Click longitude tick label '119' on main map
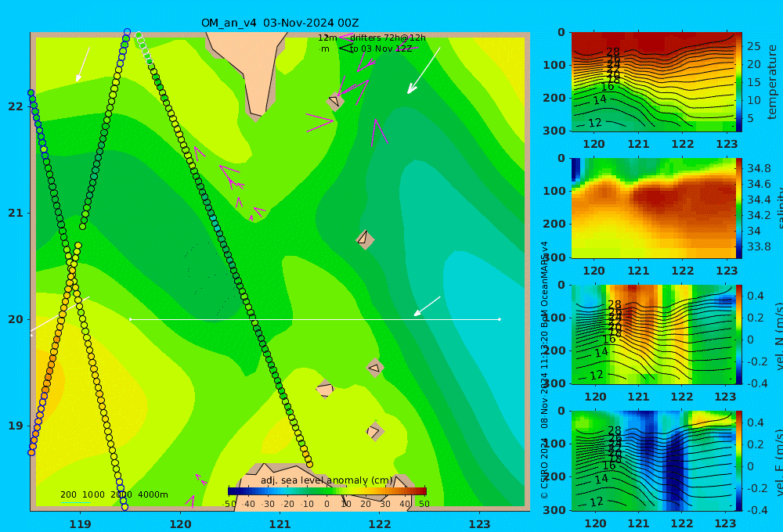 tap(80, 524)
